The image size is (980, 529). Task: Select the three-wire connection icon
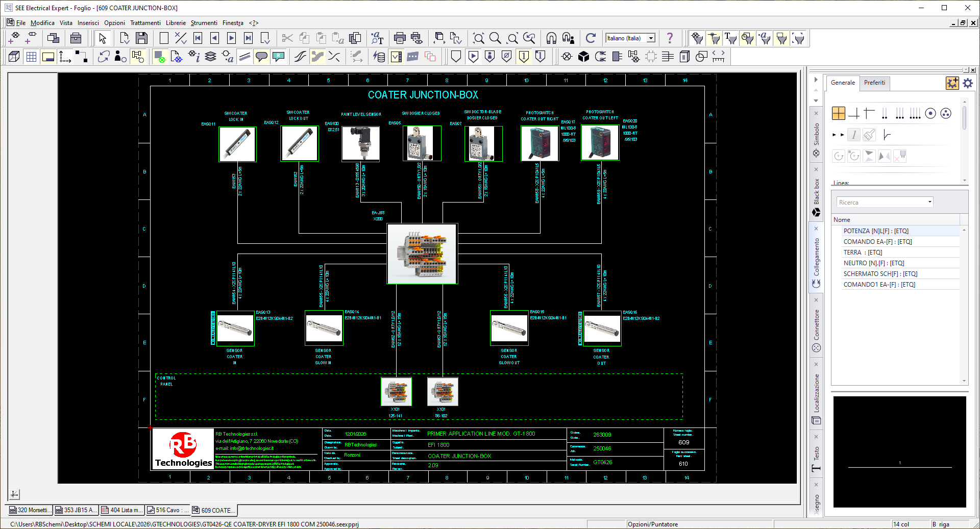point(900,113)
